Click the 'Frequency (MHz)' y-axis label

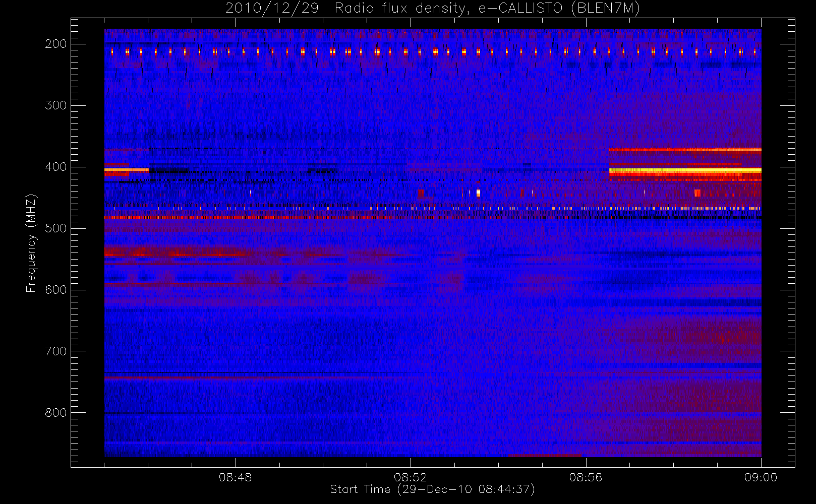(x=31, y=243)
